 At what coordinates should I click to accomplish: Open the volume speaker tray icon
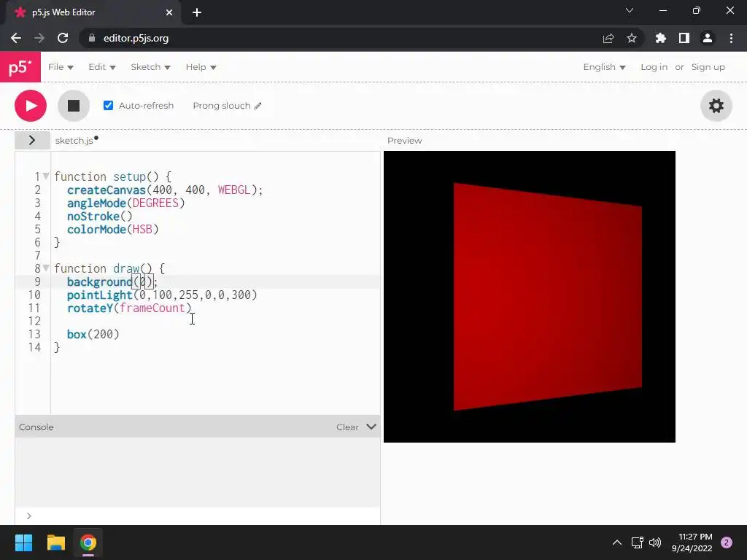click(x=656, y=542)
